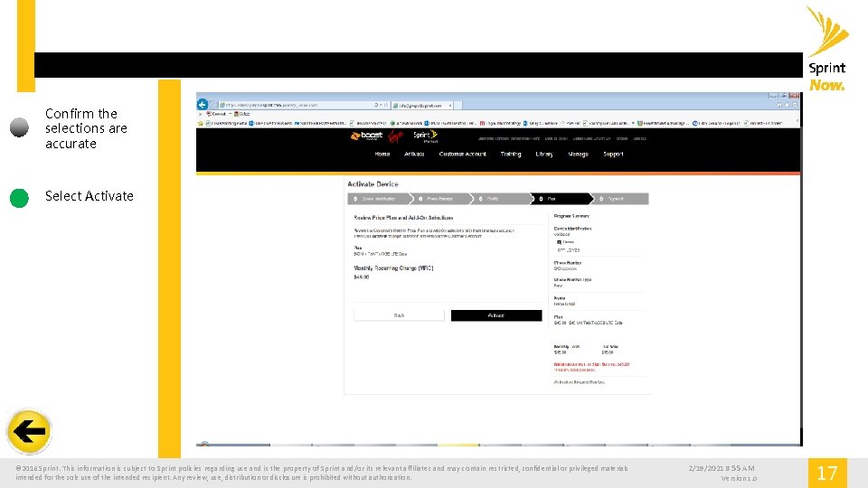Select the Profile step
Viewport: 868px width, 488px height.
[501, 199]
